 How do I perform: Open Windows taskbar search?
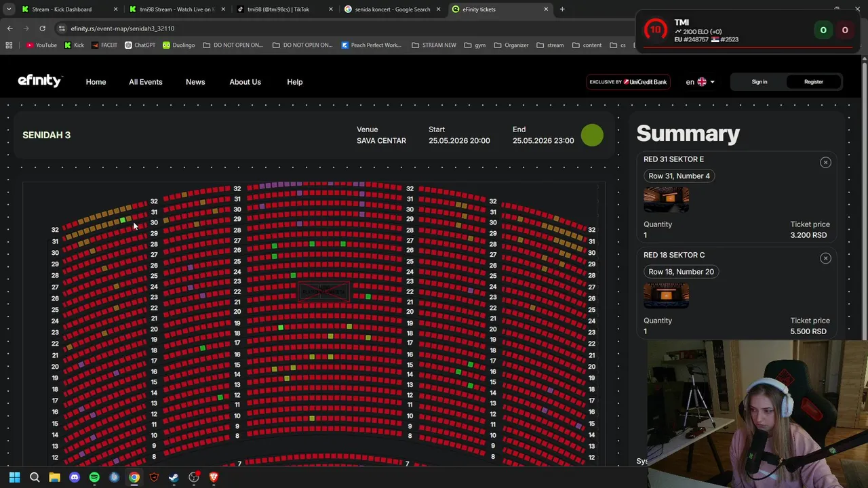35,477
